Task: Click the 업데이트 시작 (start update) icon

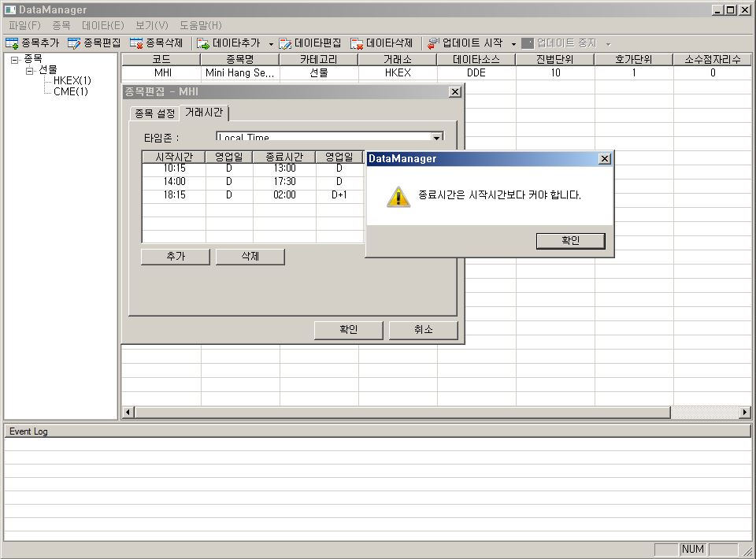Action: (x=433, y=43)
